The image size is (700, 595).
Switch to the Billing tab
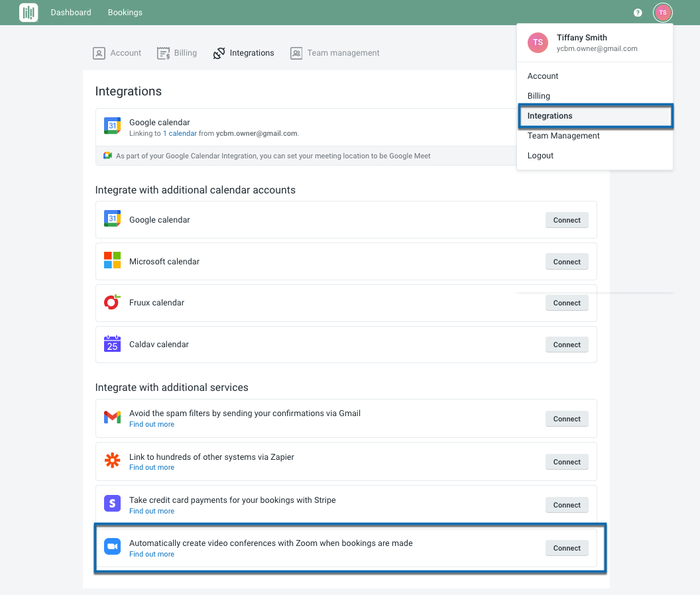(x=177, y=53)
